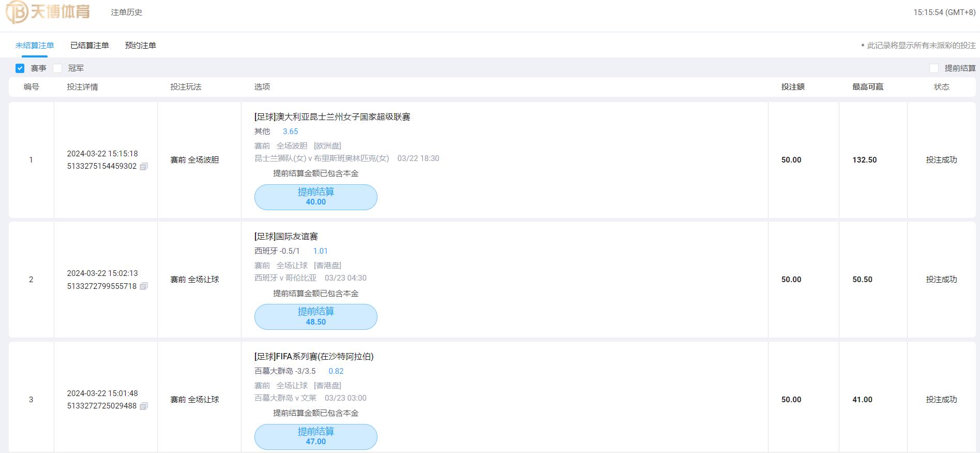Select the 投注详情 column header

click(82, 87)
